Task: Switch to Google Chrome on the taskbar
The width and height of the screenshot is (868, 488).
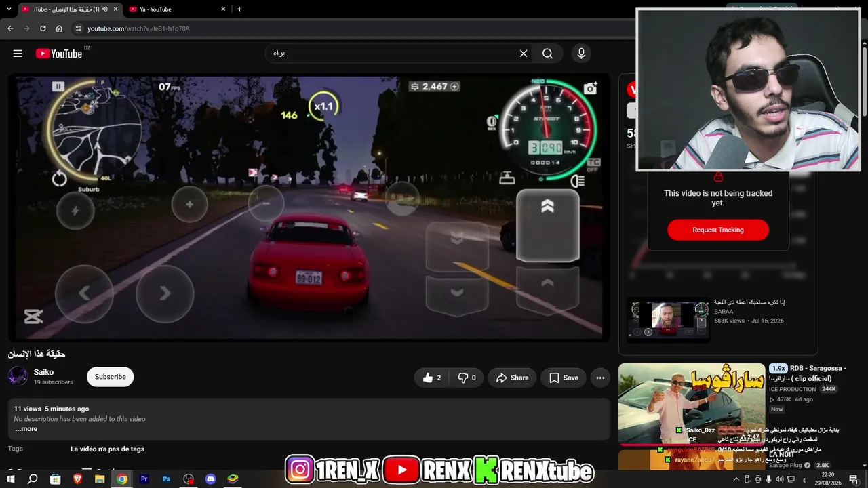Action: [x=122, y=479]
